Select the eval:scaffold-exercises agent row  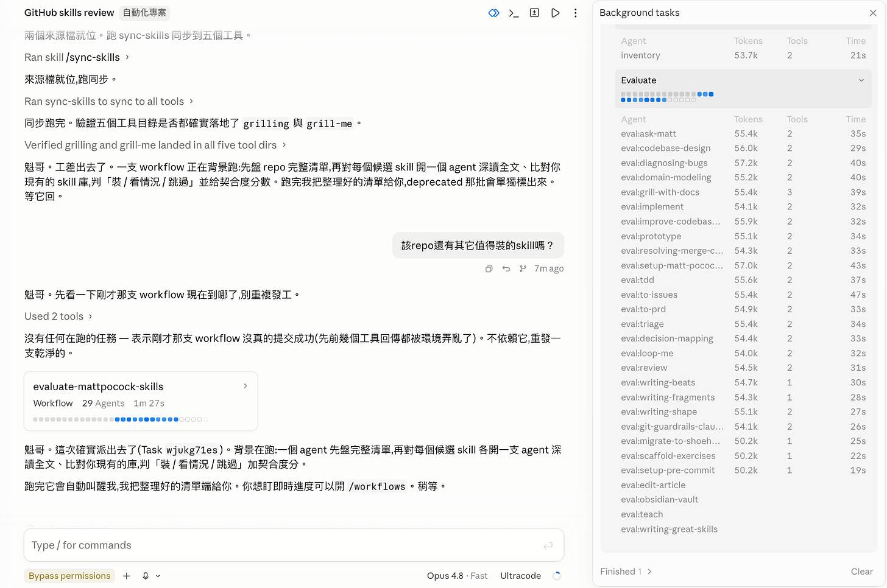[743, 456]
